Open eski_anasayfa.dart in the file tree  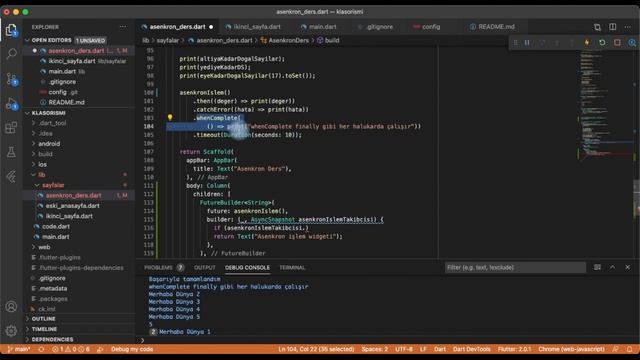73,206
